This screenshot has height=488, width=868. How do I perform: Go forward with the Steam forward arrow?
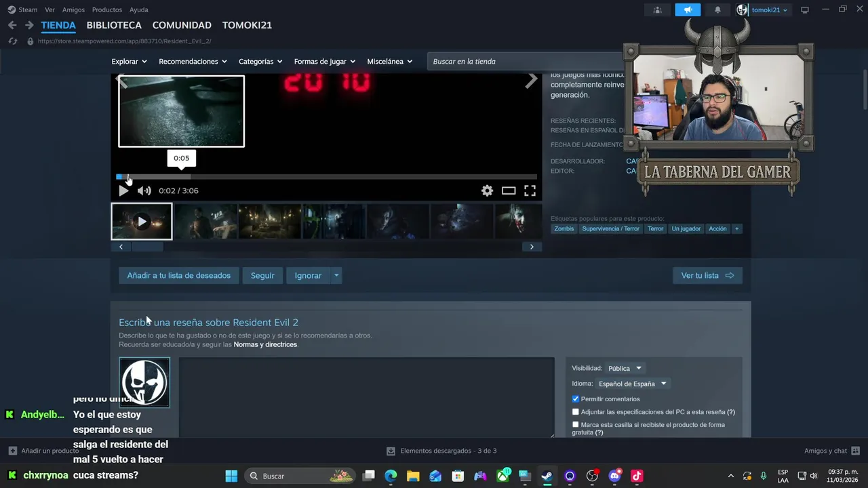tap(29, 25)
